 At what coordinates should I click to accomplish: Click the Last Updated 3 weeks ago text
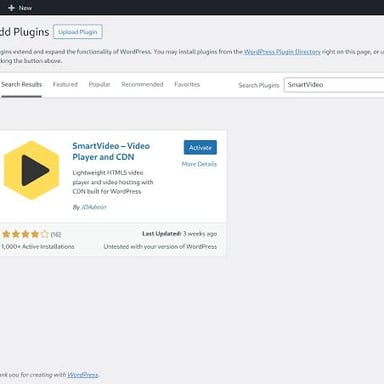click(179, 234)
